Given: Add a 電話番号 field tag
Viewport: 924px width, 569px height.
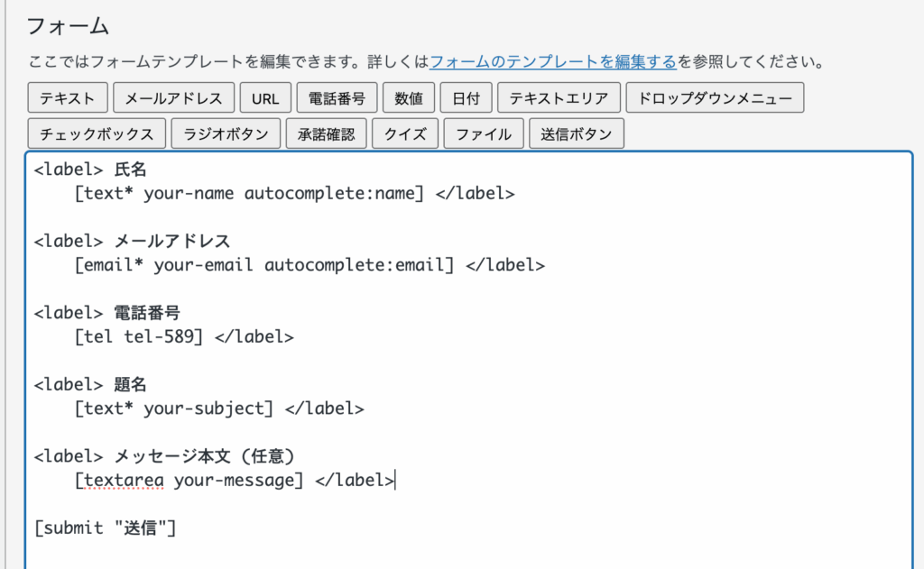Looking at the screenshot, I should coord(336,97).
